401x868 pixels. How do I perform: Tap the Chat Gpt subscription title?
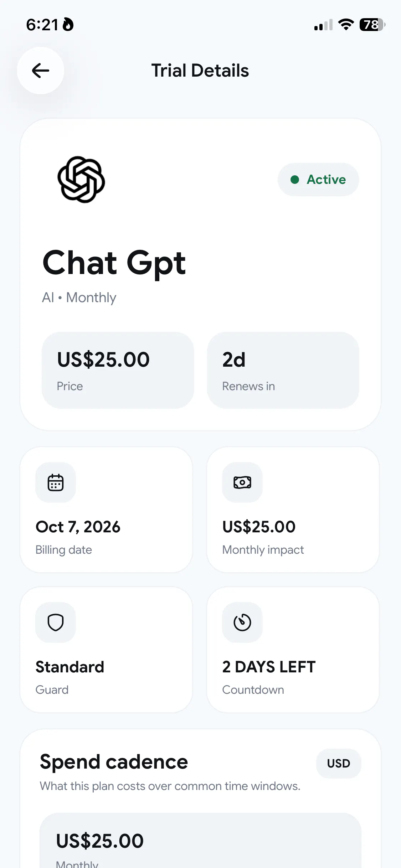tap(114, 263)
